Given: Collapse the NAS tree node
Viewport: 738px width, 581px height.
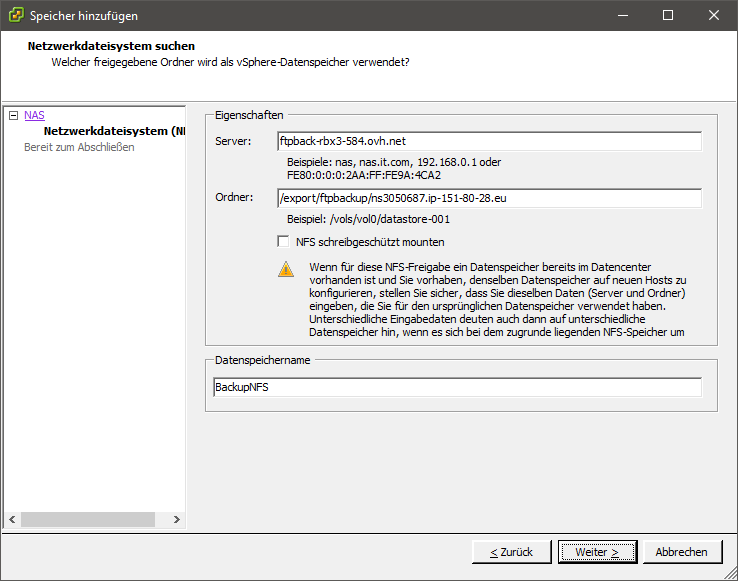Looking at the screenshot, I should point(13,116).
